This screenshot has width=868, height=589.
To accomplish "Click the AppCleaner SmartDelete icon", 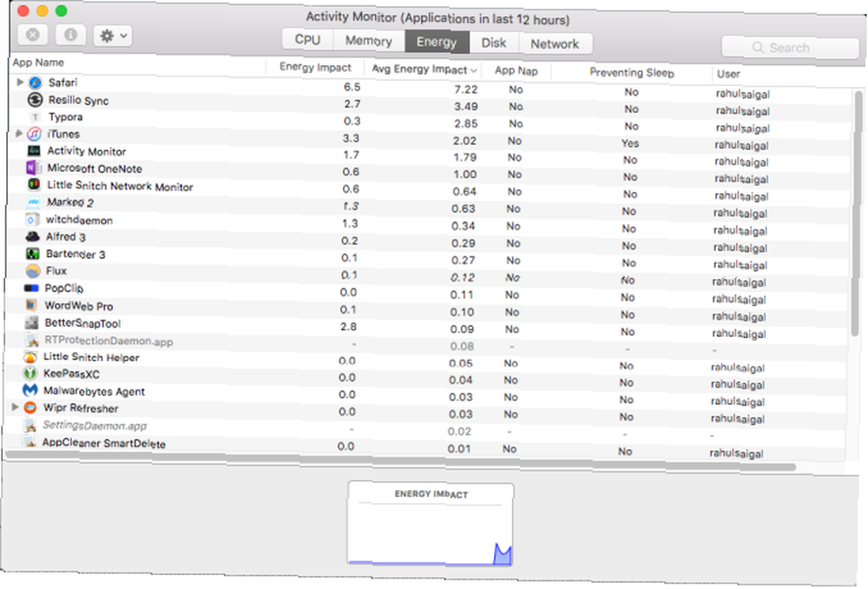I will pos(30,441).
